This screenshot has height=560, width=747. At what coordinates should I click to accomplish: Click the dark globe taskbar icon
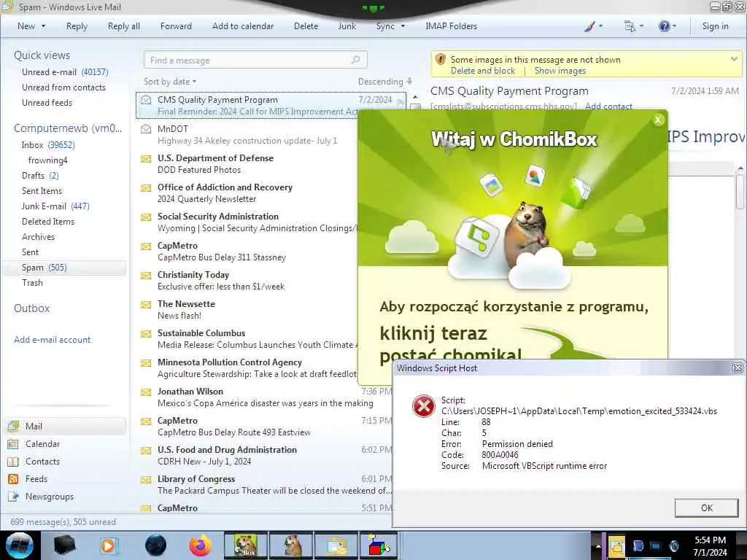click(x=156, y=545)
